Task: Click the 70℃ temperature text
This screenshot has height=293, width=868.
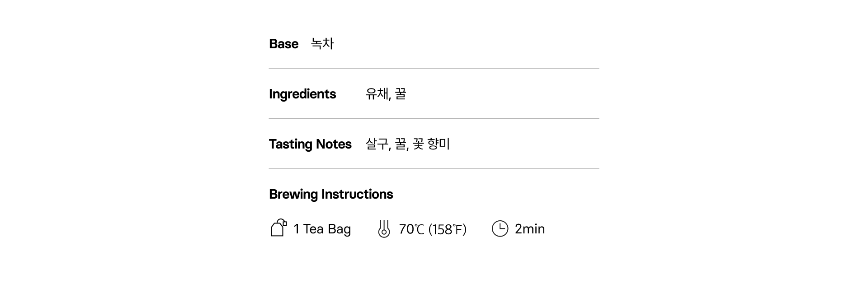Action: coord(411,229)
